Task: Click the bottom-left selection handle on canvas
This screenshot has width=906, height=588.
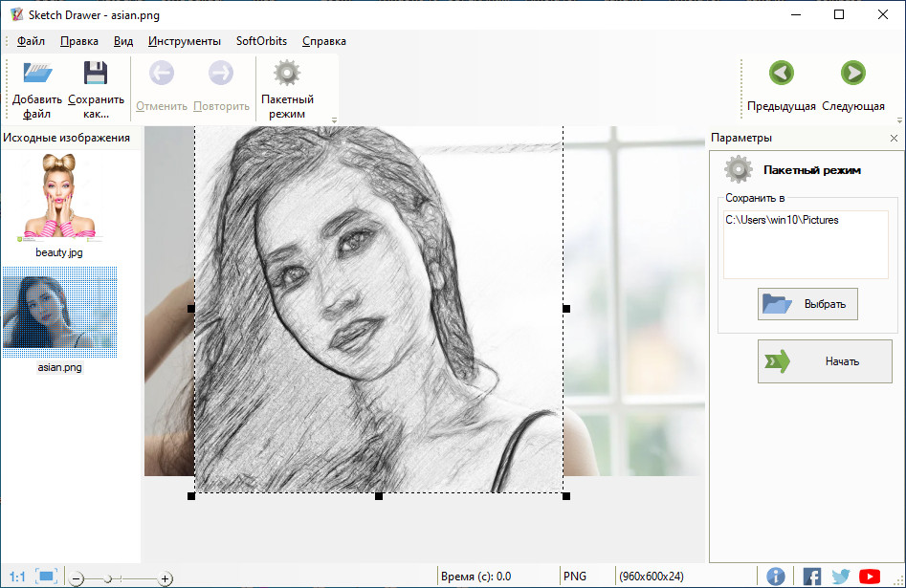Action: click(191, 496)
